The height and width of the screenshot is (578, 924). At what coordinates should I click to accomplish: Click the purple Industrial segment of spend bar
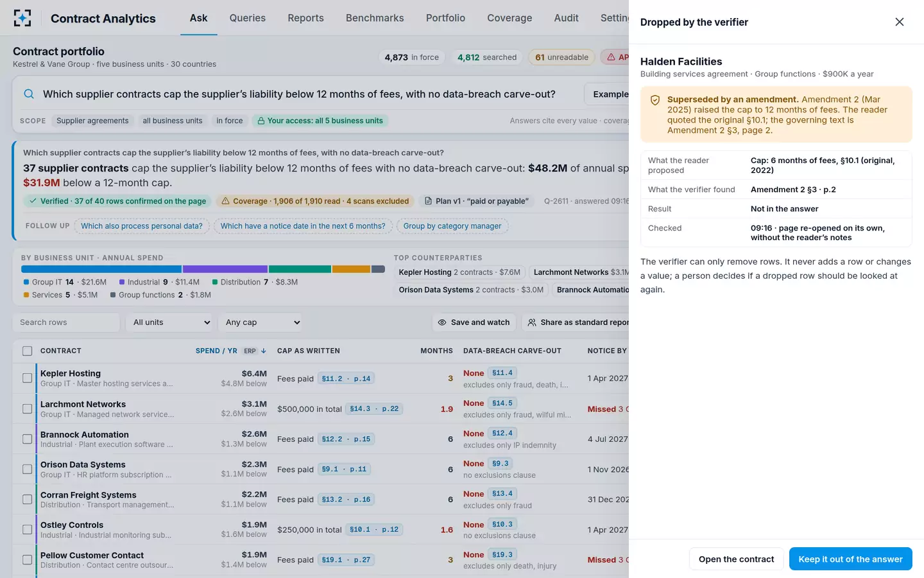(x=225, y=269)
